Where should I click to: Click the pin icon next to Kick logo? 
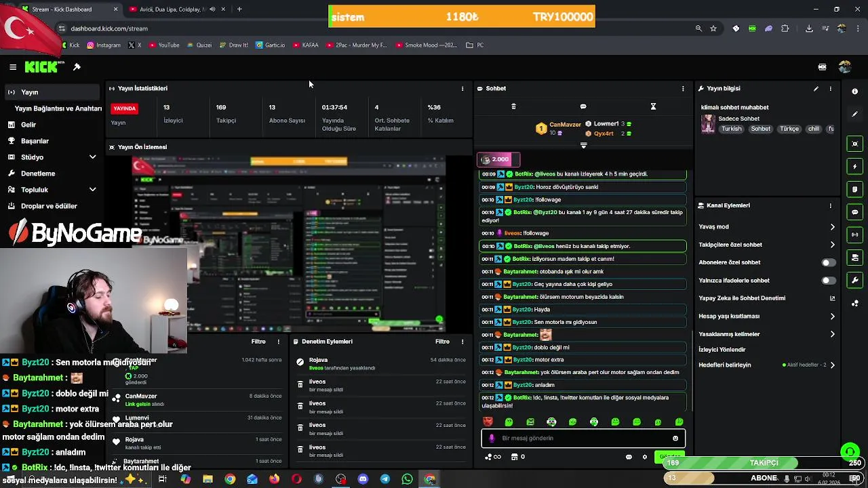pos(77,67)
